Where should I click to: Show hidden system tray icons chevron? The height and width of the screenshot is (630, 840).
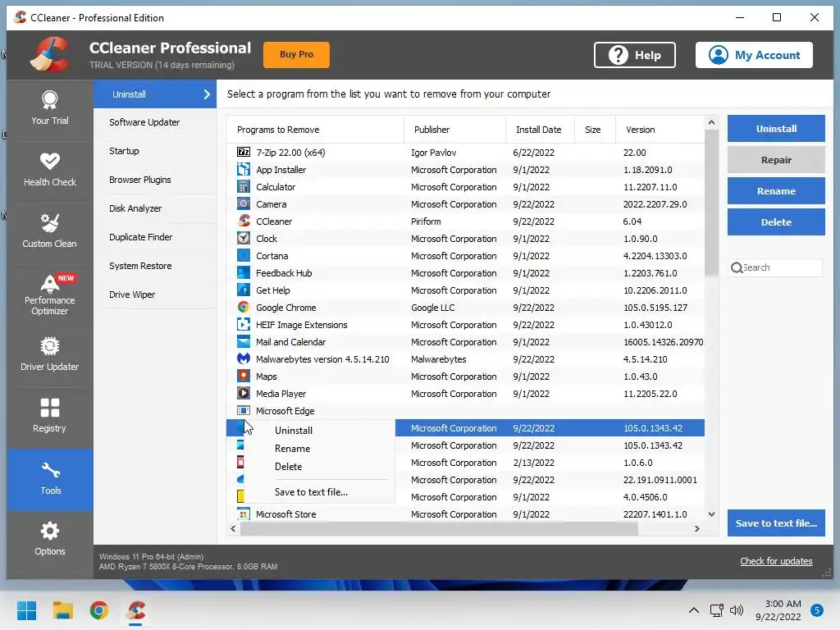point(694,610)
